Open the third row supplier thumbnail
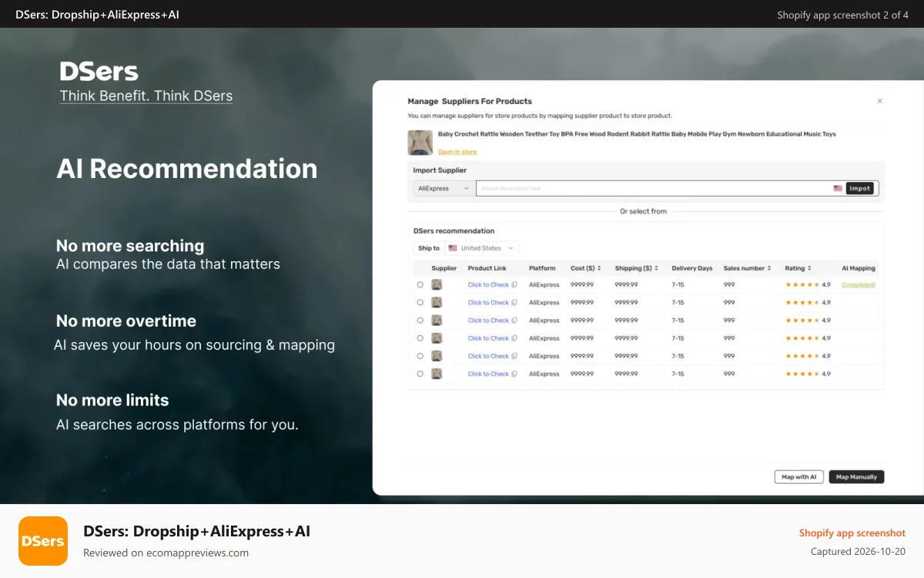 tap(437, 321)
